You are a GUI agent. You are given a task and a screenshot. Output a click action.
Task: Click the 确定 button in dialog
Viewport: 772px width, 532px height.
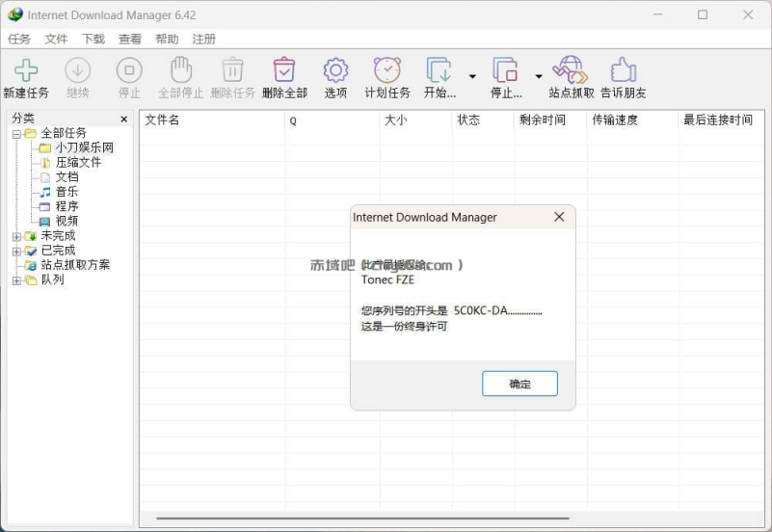(x=519, y=384)
